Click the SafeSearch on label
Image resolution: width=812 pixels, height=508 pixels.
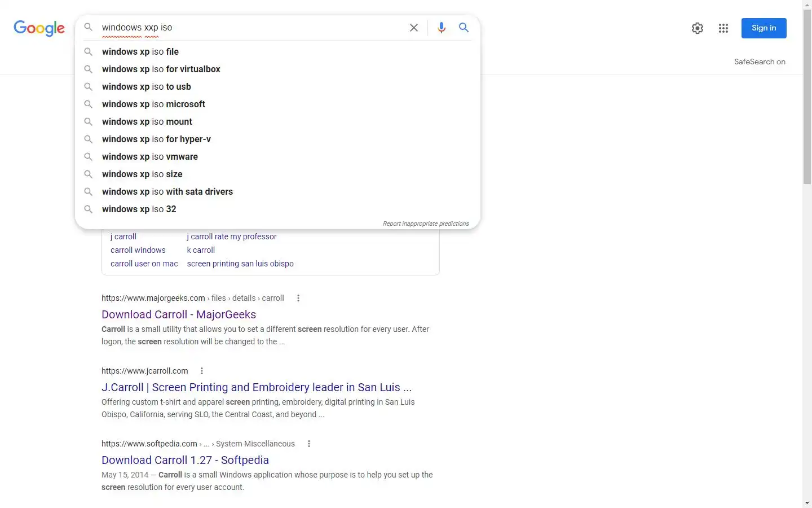tap(760, 62)
